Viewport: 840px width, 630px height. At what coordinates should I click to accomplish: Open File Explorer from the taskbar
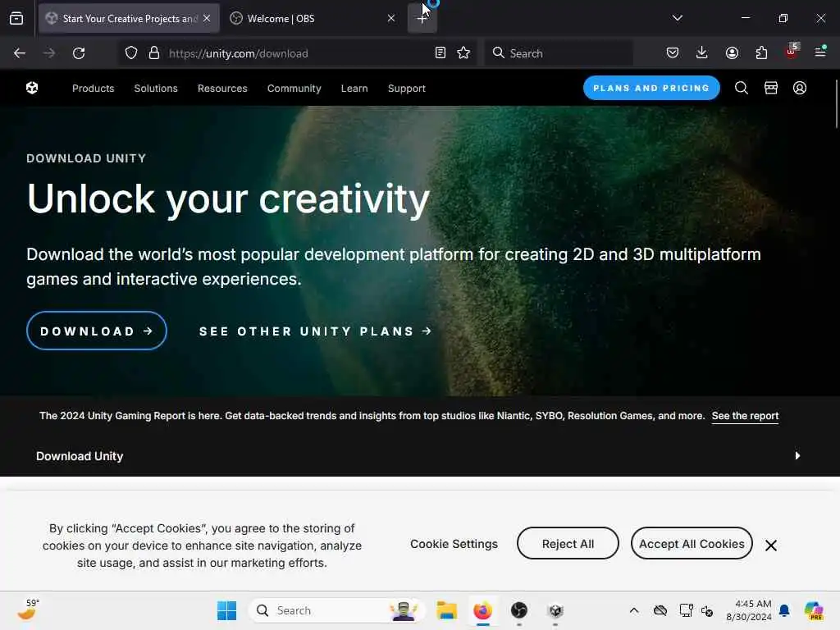(446, 610)
